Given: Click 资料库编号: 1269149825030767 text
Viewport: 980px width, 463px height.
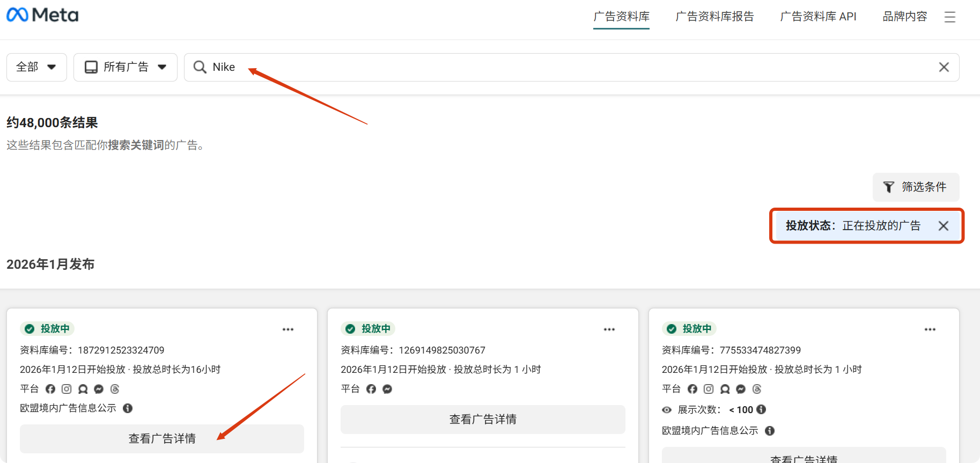Looking at the screenshot, I should 413,350.
